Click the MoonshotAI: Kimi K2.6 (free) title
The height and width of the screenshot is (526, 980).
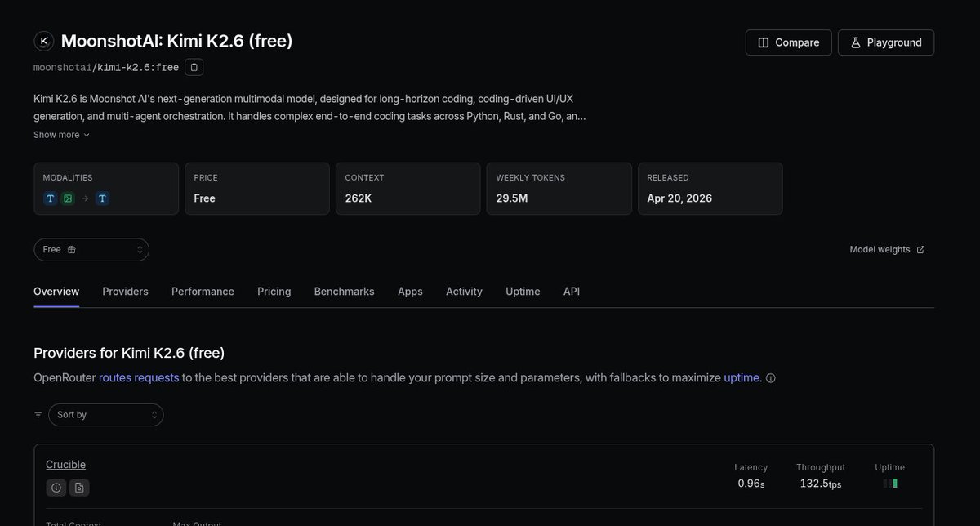point(177,41)
